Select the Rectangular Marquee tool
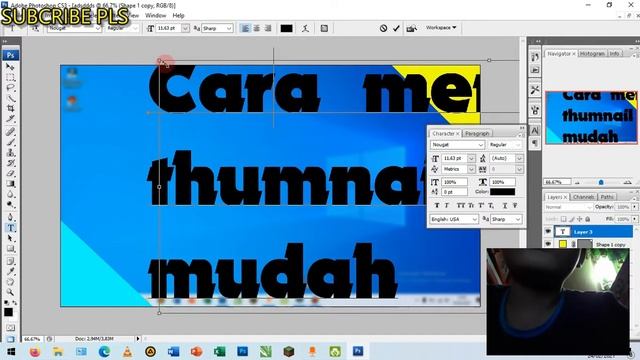 [x=10, y=77]
